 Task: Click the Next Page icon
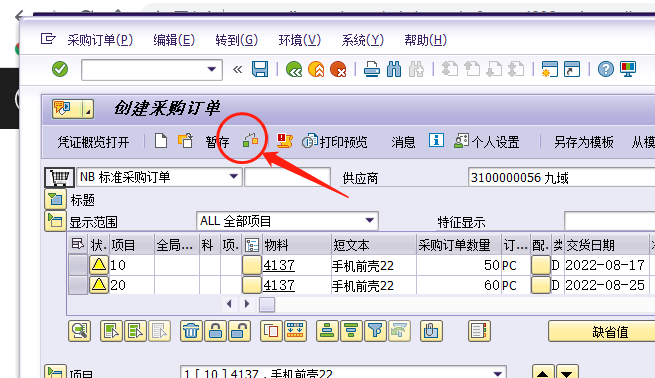click(494, 69)
